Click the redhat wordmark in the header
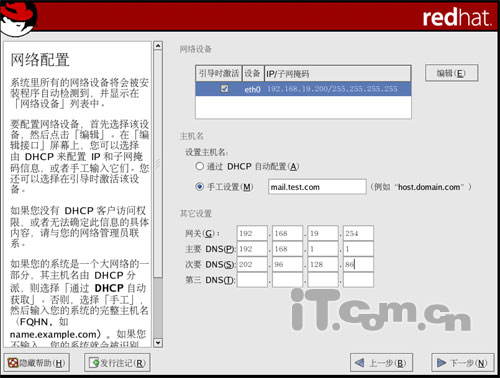The width and height of the screenshot is (500, 378). pyautogui.click(x=457, y=17)
